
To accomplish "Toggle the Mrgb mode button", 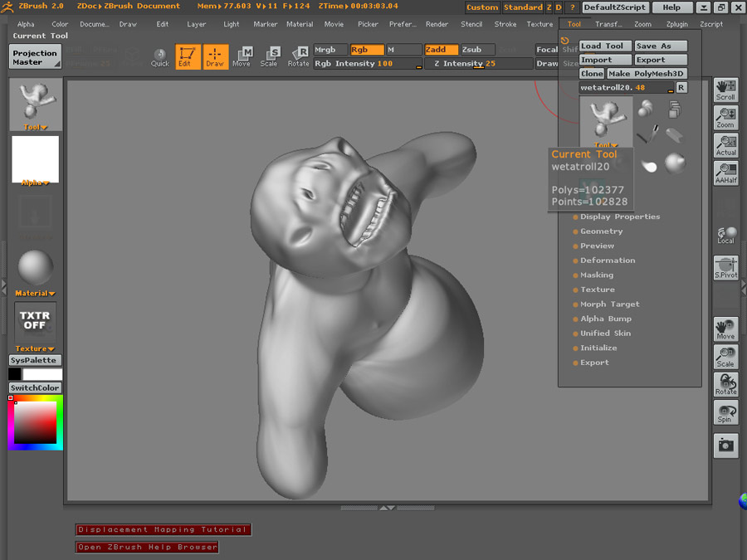I will 330,50.
